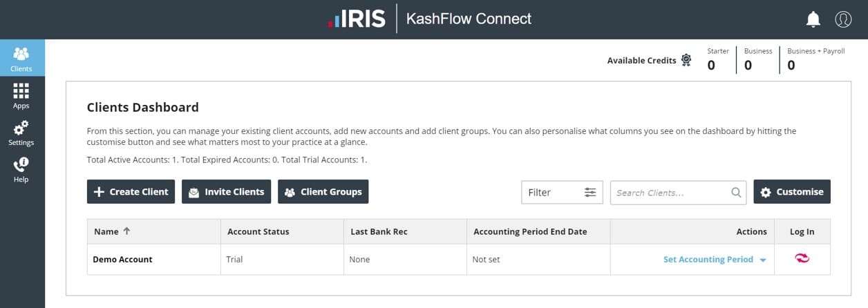Open Help in the sidebar
Screen dimensions: 868x308
pos(21,169)
